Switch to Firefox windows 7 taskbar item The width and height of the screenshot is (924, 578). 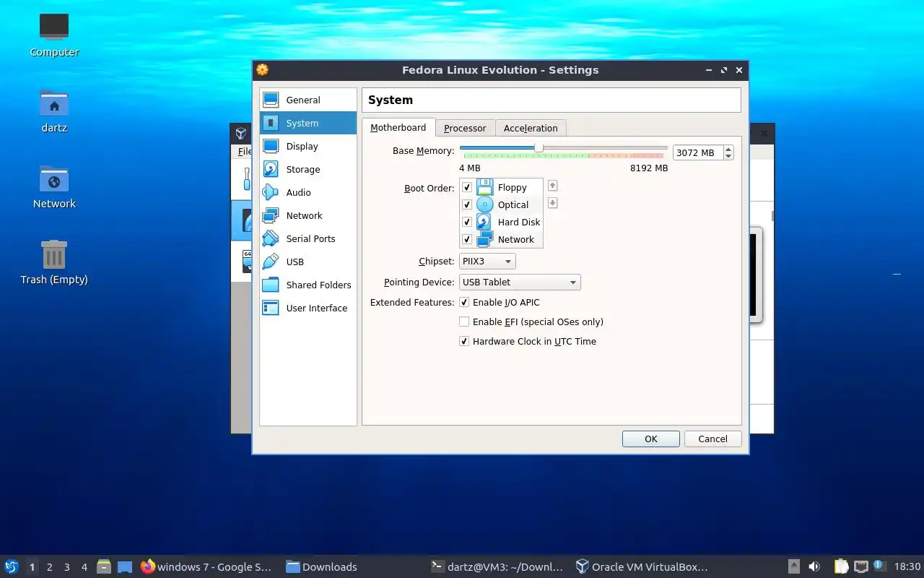click(x=206, y=567)
